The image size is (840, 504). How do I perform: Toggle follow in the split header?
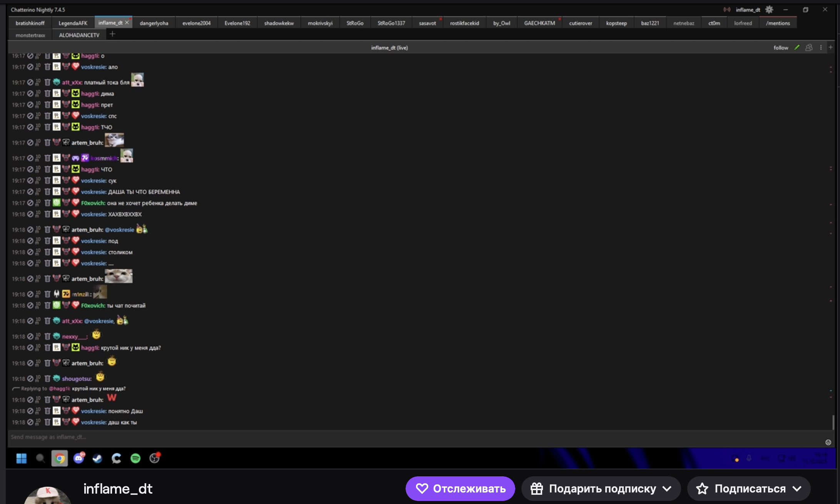tap(781, 48)
